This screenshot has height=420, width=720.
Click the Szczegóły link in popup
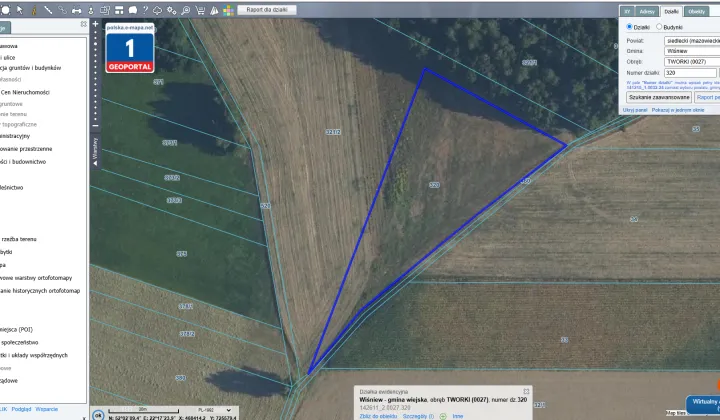[x=418, y=416]
